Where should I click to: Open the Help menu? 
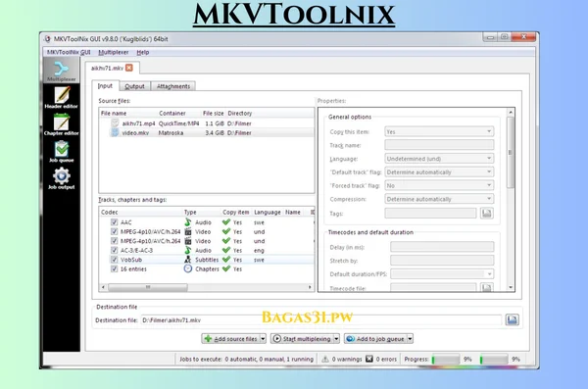pyautogui.click(x=142, y=52)
